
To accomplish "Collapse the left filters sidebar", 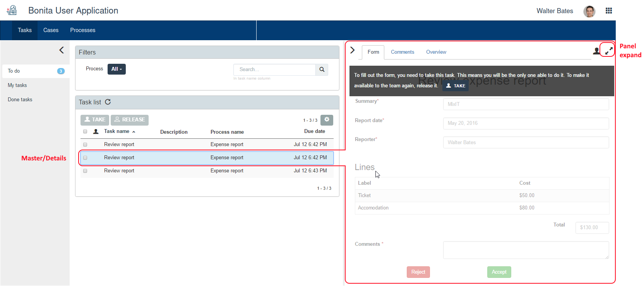I will click(x=62, y=50).
